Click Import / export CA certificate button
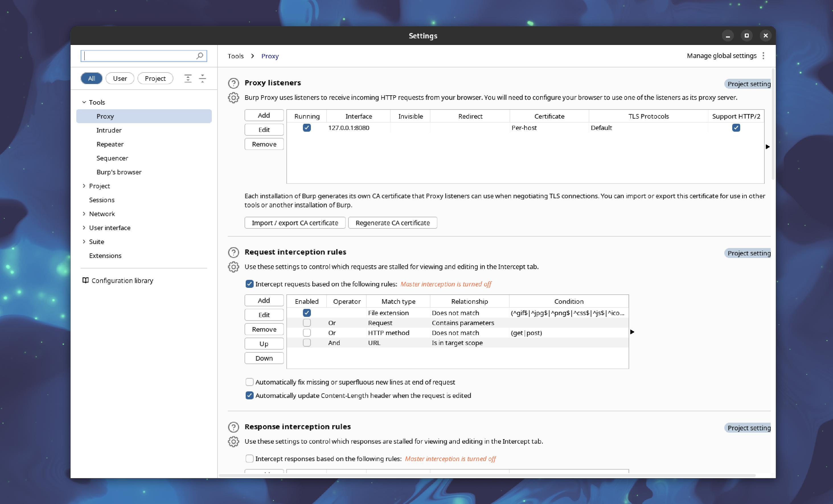The image size is (833, 504). [295, 222]
